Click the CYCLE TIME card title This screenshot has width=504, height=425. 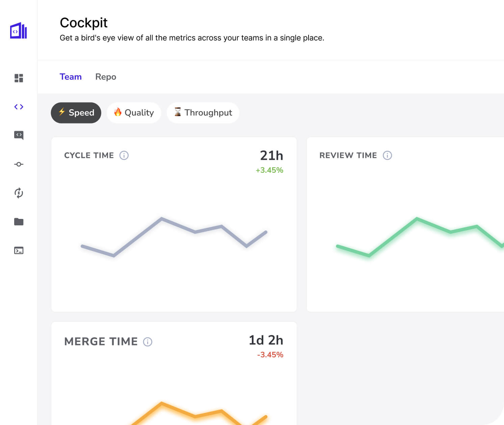point(89,155)
